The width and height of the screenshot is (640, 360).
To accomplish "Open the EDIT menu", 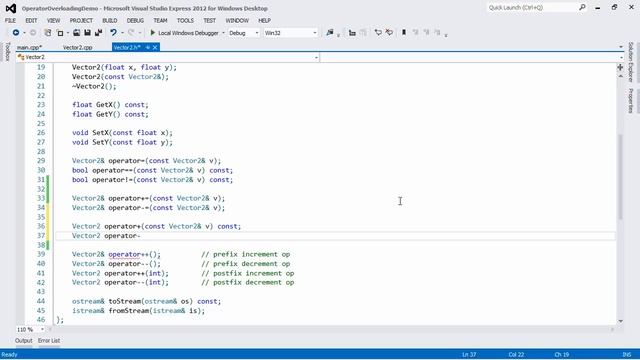I will [x=31, y=20].
